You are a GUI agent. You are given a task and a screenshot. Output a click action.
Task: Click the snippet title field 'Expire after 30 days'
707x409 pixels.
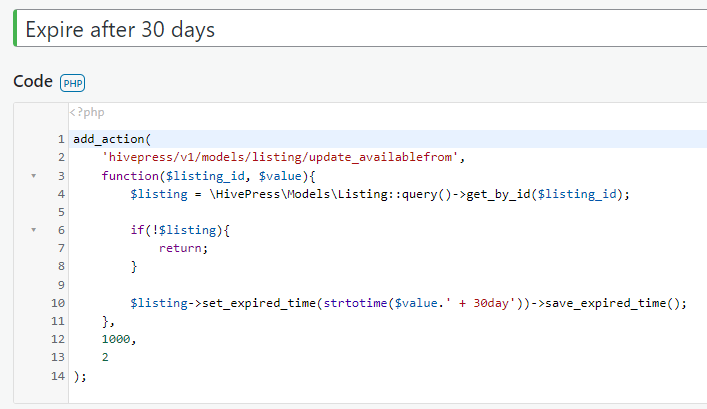(361, 28)
